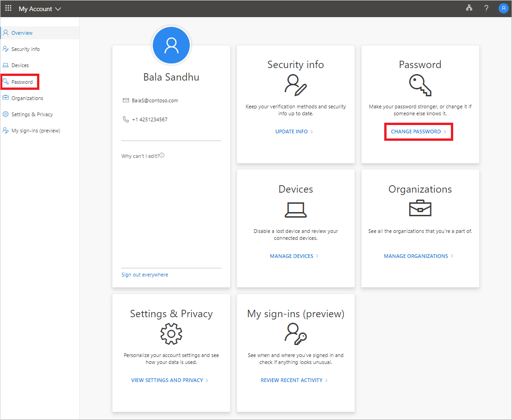
Task: Click the CHANGE PASSWORD link
Action: click(418, 132)
